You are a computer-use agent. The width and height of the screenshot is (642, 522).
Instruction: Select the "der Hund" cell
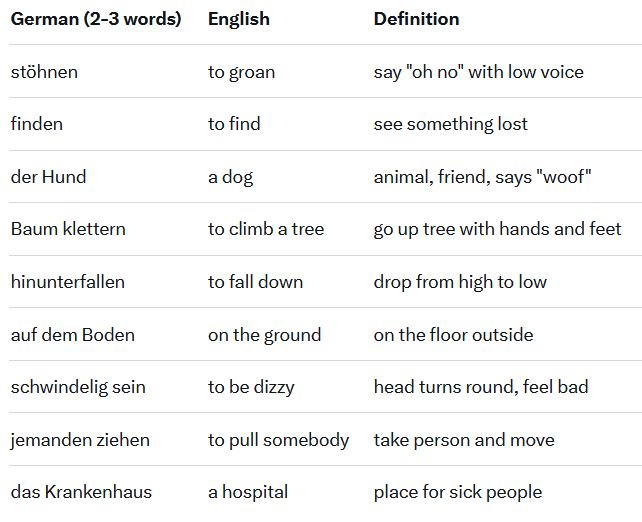coord(49,177)
